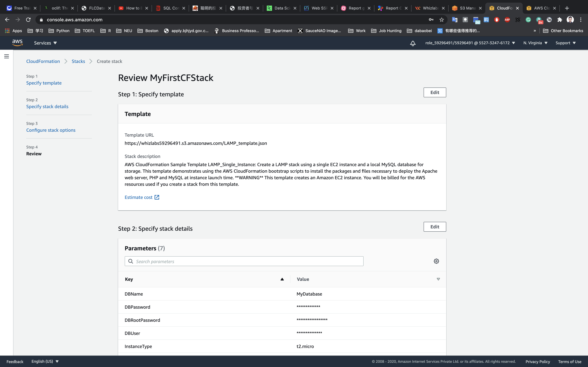Open the N. Virginia region selector
Image resolution: width=588 pixels, height=367 pixels.
535,43
